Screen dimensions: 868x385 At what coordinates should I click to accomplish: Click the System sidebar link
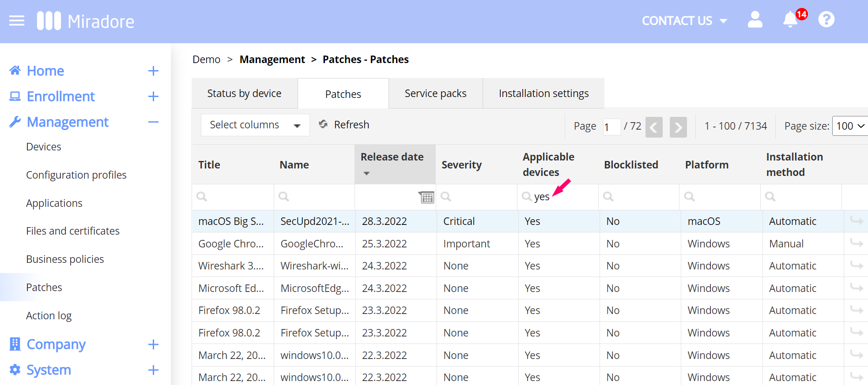[x=49, y=370]
